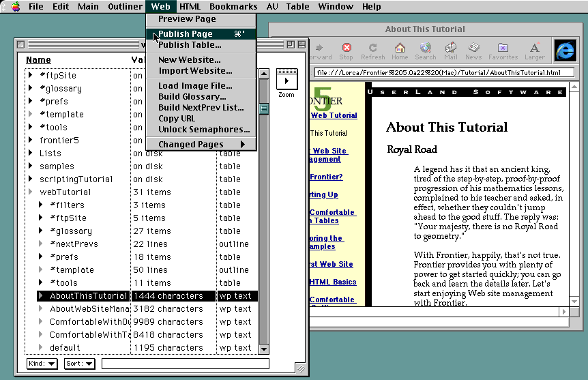Open the Sort popup menu
Screen dimensions: 588x380
coord(79,364)
